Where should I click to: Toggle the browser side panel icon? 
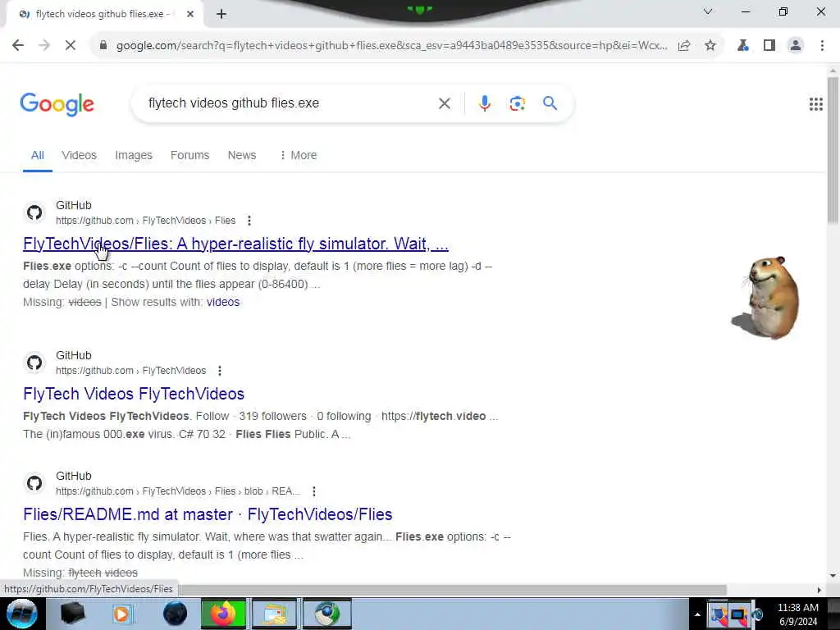click(x=769, y=46)
